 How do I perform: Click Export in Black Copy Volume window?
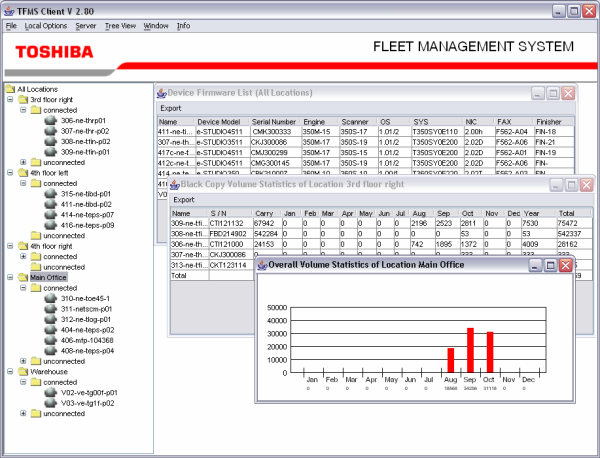click(184, 200)
